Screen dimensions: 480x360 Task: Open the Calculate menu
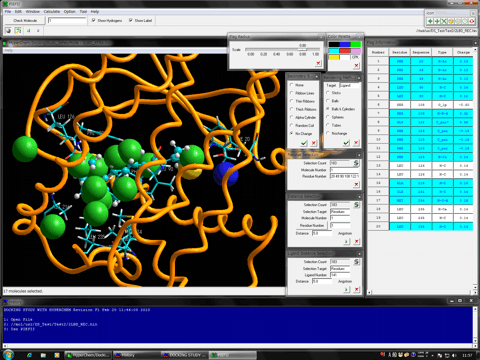[x=52, y=11]
